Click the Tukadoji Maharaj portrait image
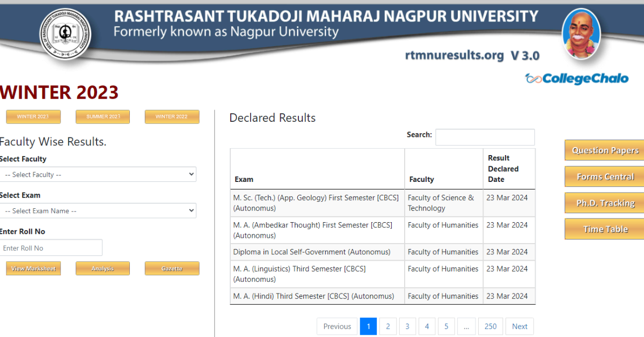644x337 pixels. 581,34
